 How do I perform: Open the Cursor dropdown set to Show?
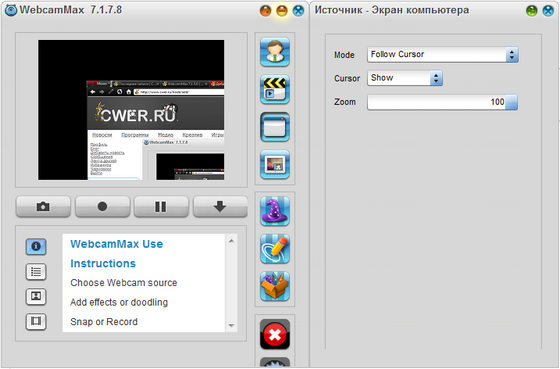pos(405,78)
